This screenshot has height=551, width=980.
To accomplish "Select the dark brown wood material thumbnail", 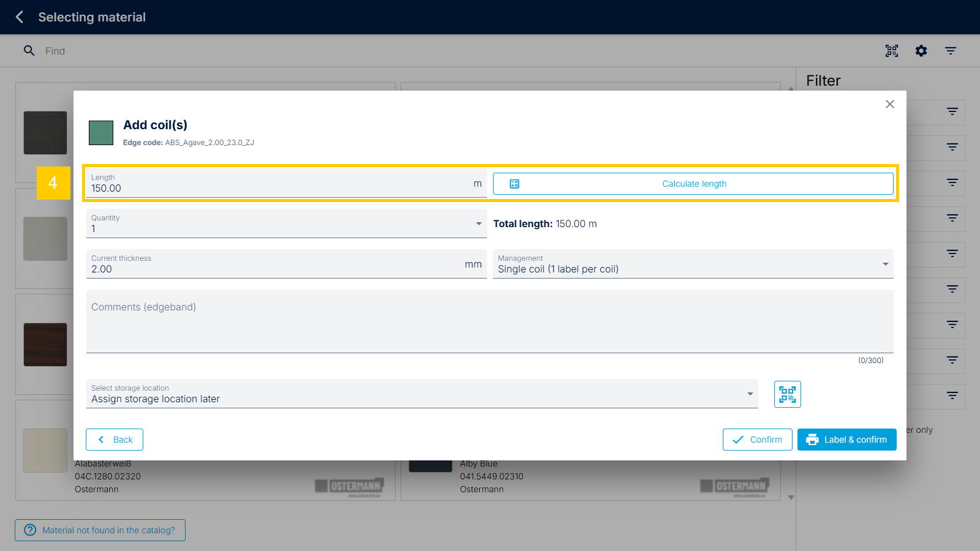I will pos(45,345).
